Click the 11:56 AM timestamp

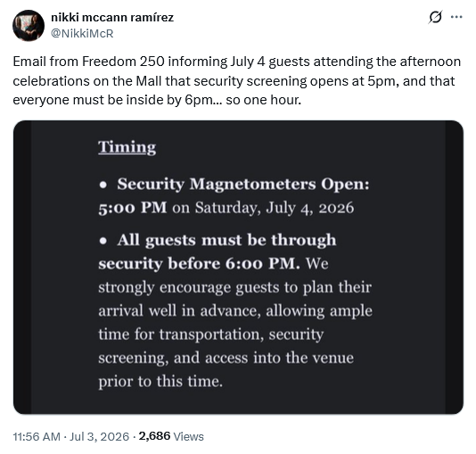(x=37, y=436)
